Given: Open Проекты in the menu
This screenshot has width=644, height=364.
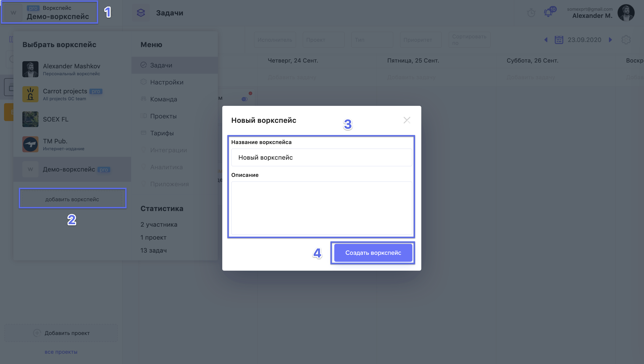Looking at the screenshot, I should tap(174, 116).
